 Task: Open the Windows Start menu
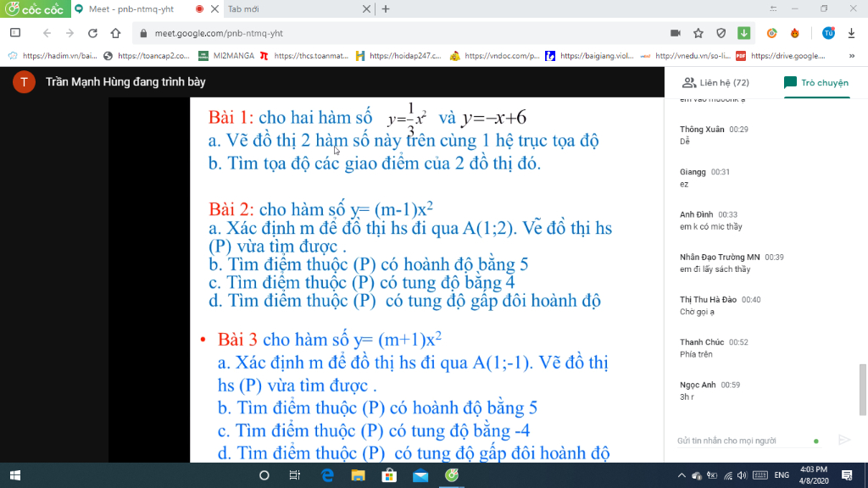[x=15, y=475]
